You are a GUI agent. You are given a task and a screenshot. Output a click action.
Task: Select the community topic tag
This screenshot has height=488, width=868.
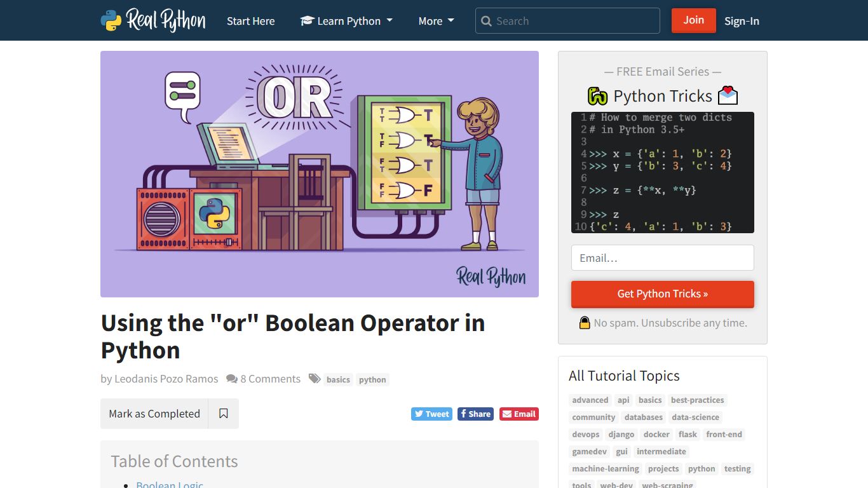(x=593, y=417)
